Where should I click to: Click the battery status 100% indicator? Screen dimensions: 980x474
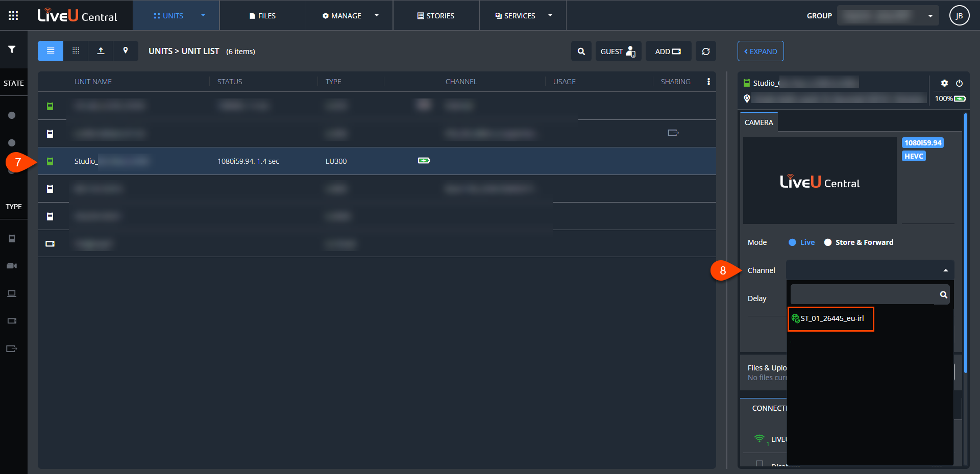(950, 98)
